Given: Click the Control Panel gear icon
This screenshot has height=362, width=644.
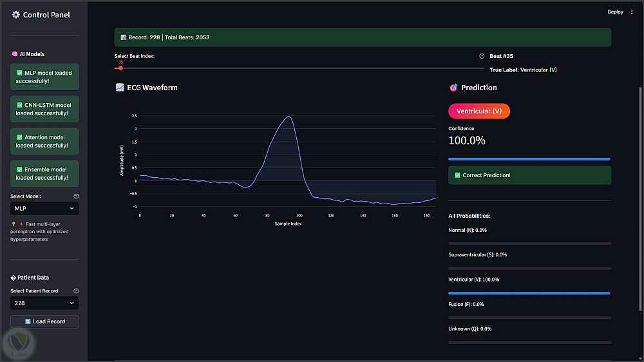Looking at the screenshot, I should click(16, 15).
